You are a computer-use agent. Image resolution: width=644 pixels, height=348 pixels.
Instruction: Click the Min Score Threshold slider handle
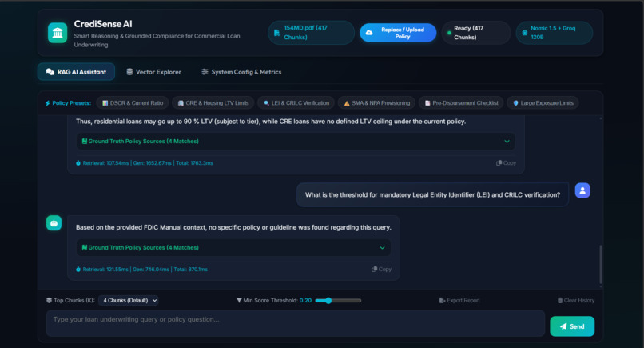[328, 301]
